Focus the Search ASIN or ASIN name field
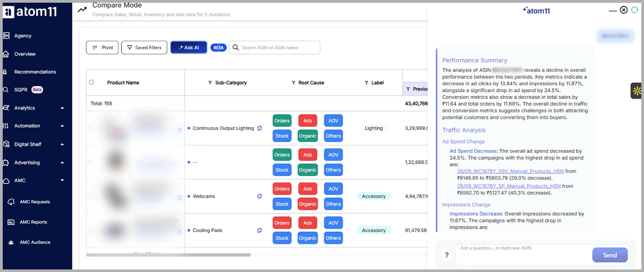The height and width of the screenshot is (272, 644). 275,47
